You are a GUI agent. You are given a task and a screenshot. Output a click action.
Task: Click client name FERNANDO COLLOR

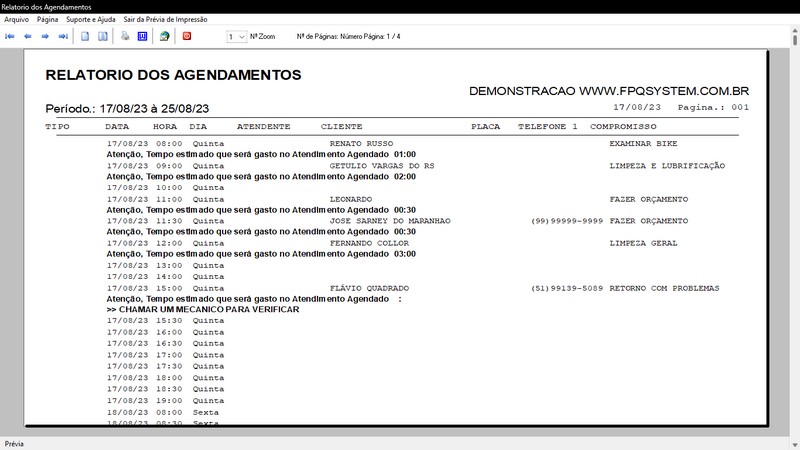click(369, 243)
